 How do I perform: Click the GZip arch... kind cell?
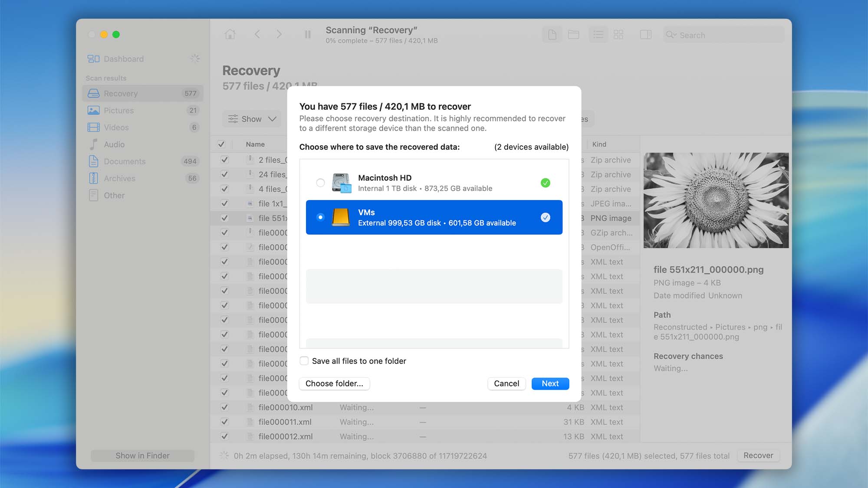click(611, 233)
